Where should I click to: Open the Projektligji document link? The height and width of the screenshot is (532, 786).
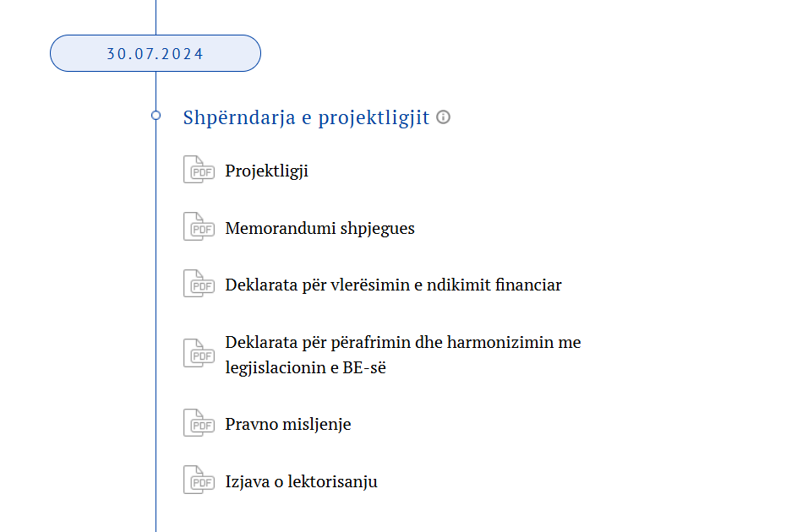(x=267, y=171)
